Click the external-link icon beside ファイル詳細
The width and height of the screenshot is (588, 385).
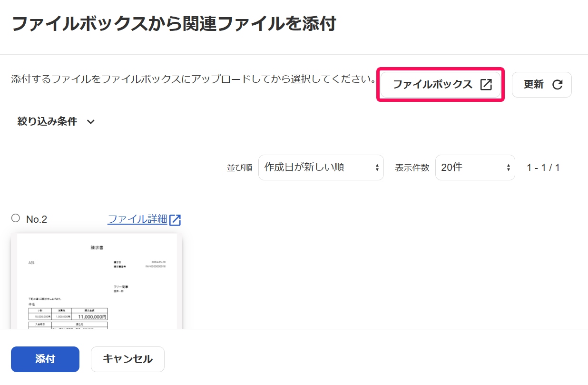[175, 219]
